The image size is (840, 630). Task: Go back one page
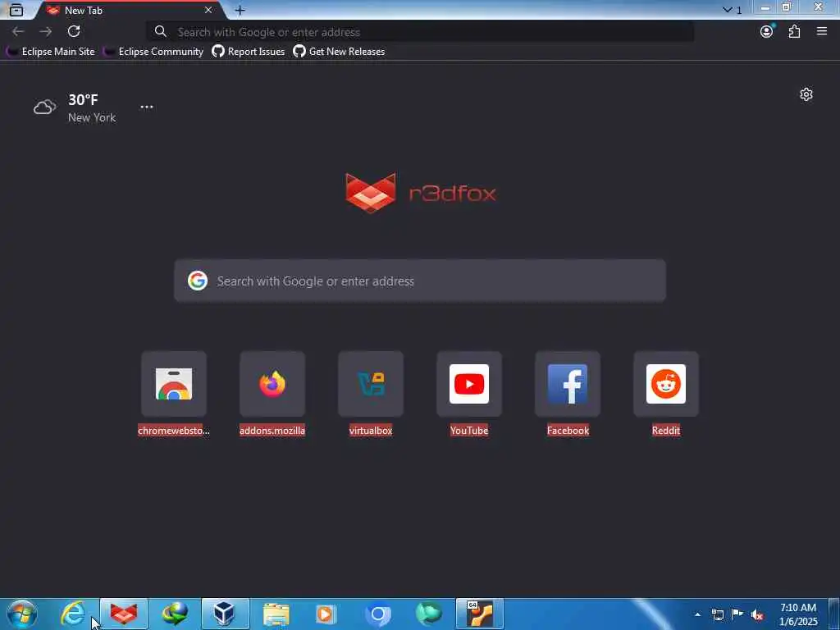tap(18, 32)
